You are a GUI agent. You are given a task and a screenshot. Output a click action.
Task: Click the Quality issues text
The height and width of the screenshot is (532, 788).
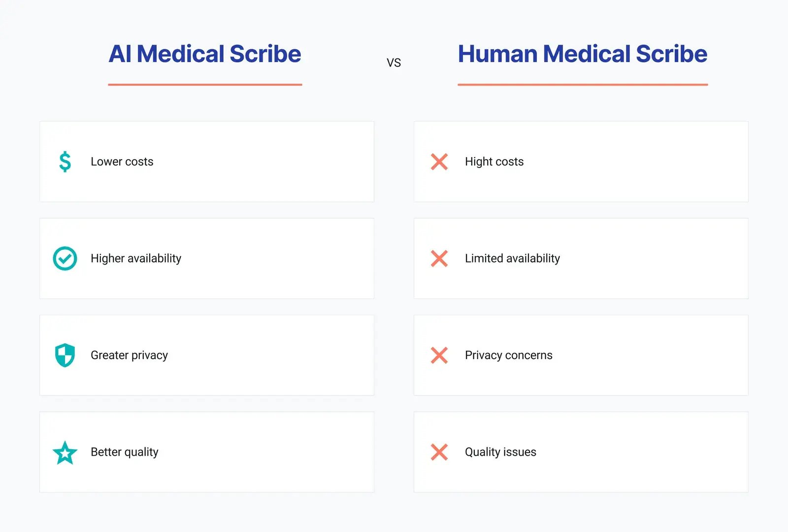[x=501, y=452]
